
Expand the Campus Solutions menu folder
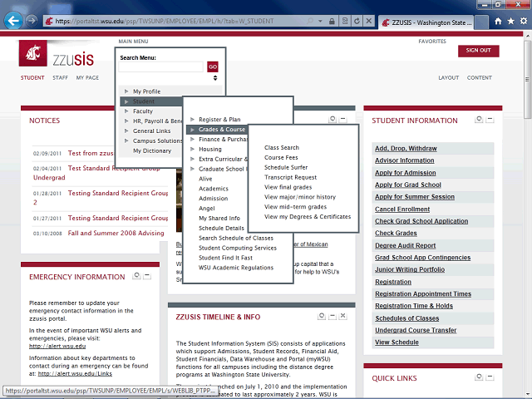coord(126,140)
